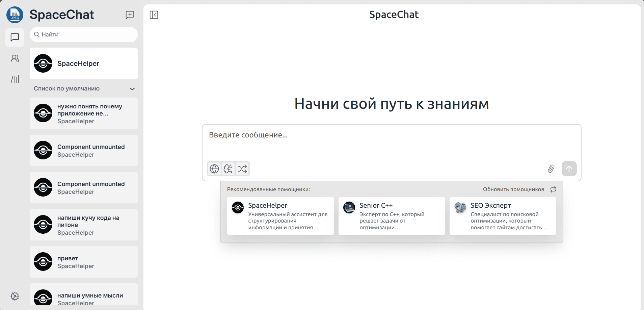Toggle web search globe in message box
The height and width of the screenshot is (310, 644).
tap(214, 169)
